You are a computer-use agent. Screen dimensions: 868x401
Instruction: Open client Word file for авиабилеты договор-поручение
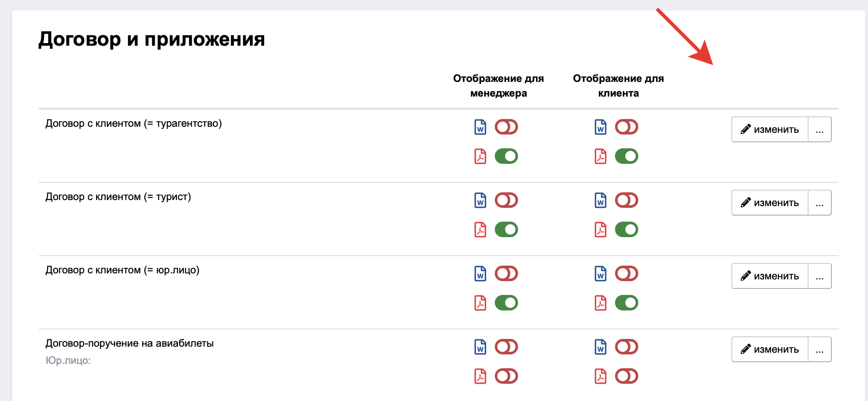coord(600,347)
